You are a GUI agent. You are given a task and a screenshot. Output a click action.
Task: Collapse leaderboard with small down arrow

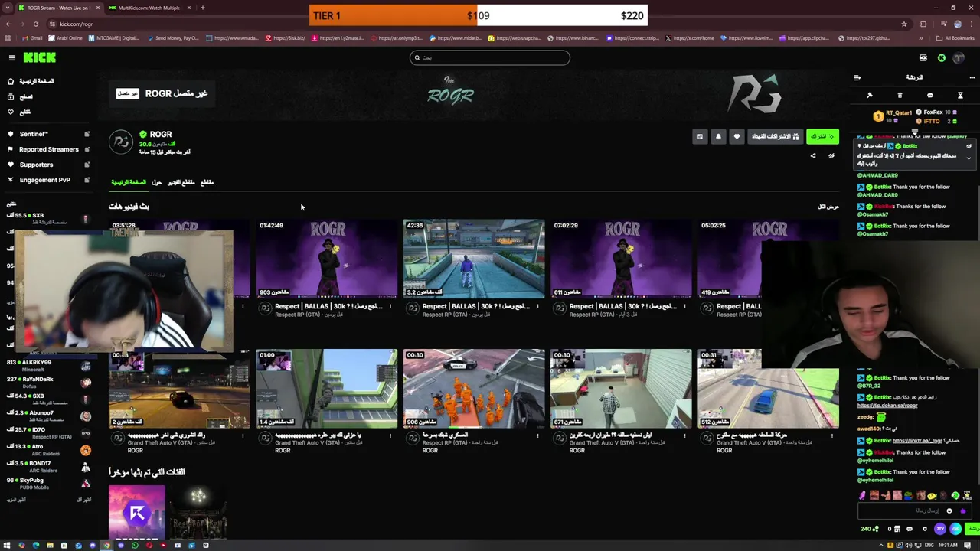click(915, 132)
